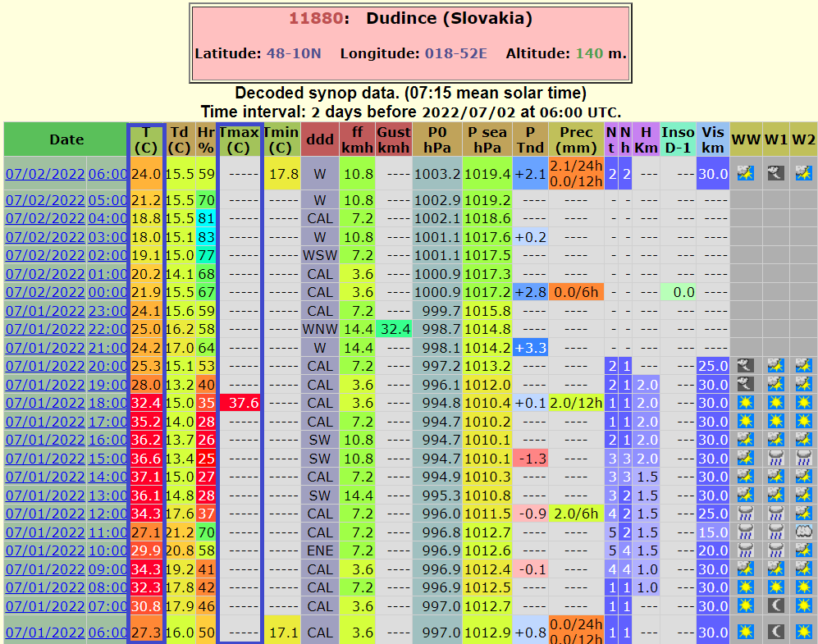Click the W1 moon icon in the bottom 07/01 06:00 row
This screenshot has height=644, width=818.
point(775,632)
